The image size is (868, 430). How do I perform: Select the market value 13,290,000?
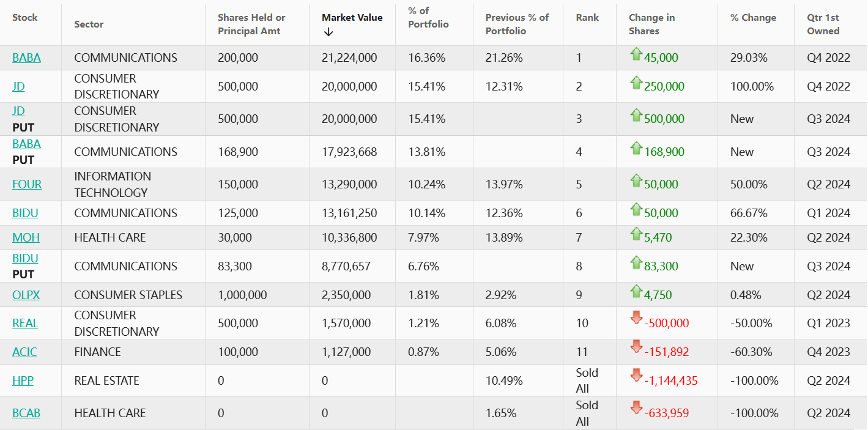click(x=349, y=184)
